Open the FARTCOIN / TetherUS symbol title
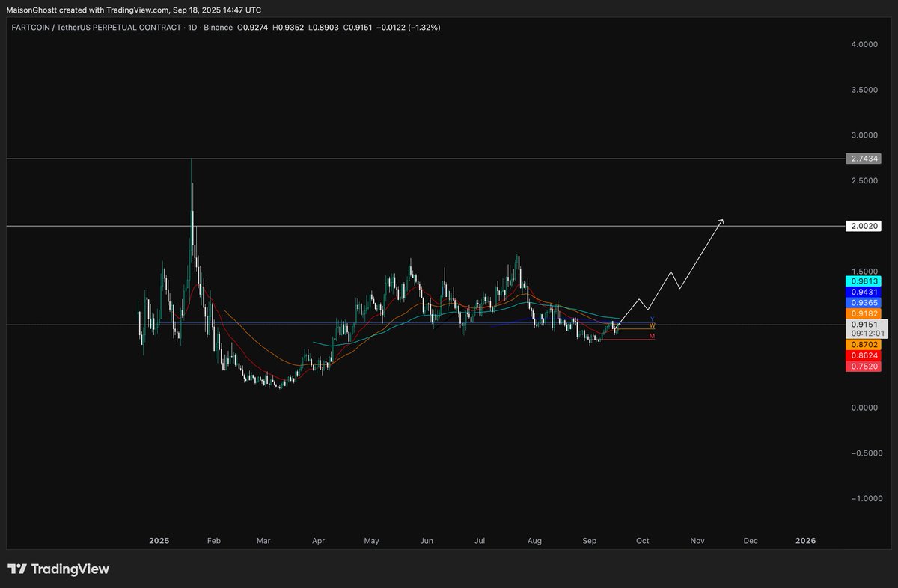 pos(96,28)
